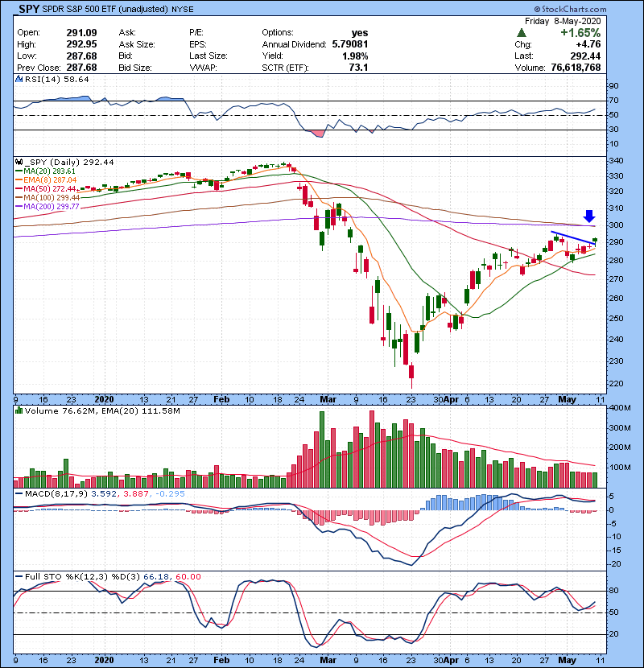Click the VWAP label

pyautogui.click(x=204, y=68)
